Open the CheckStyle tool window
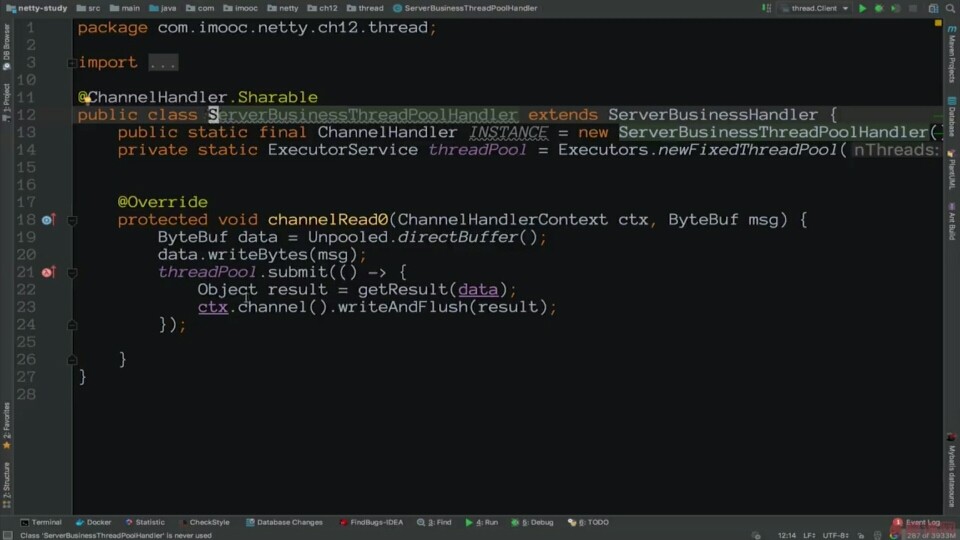 (205, 522)
